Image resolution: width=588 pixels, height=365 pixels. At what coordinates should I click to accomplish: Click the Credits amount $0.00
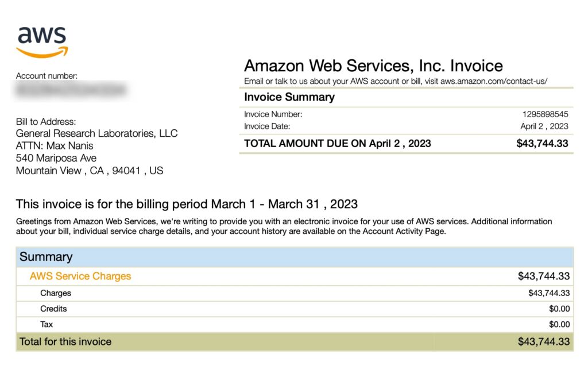point(559,309)
